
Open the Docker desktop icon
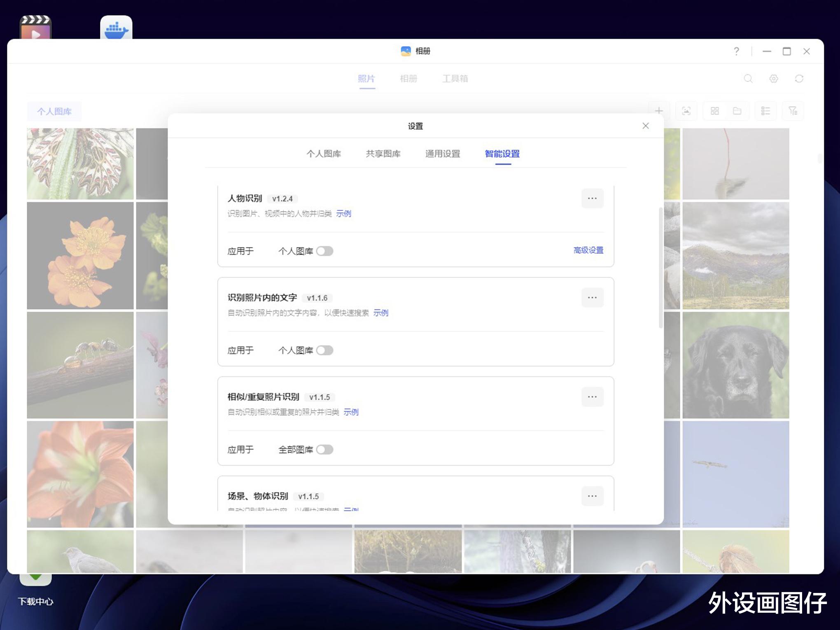click(x=116, y=29)
